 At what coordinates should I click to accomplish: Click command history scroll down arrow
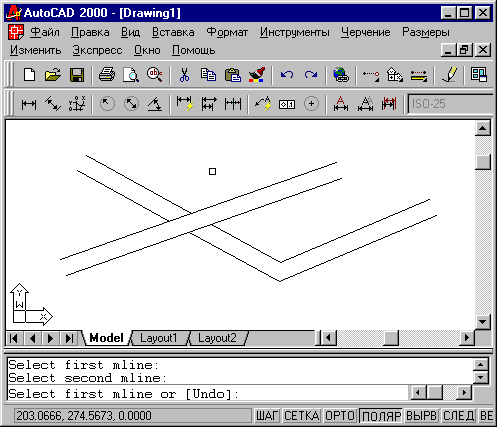(481, 378)
